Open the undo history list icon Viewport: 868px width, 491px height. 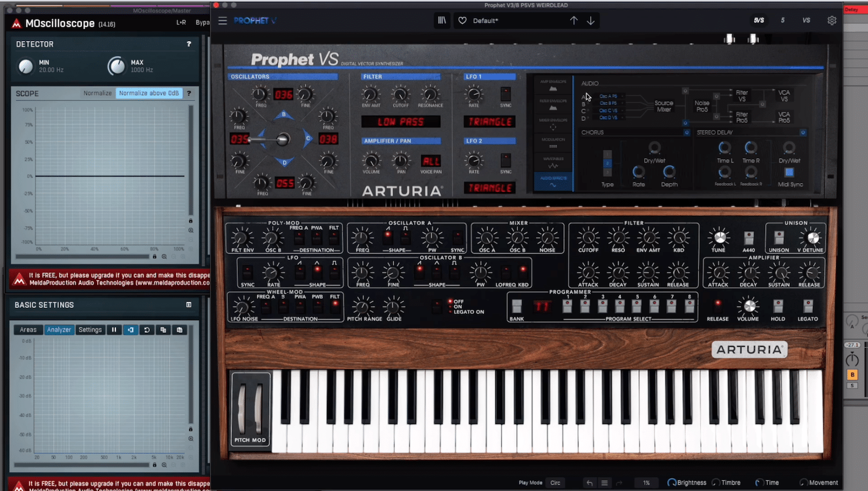[604, 483]
